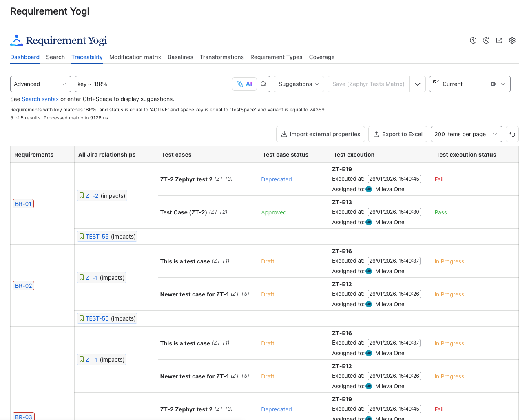The width and height of the screenshot is (529, 420).
Task: Open the Search syntax link
Action: coord(40,99)
